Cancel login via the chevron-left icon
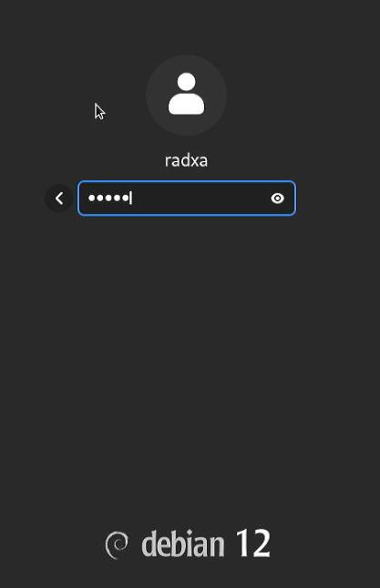Screen dimensions: 380x588 59,198
